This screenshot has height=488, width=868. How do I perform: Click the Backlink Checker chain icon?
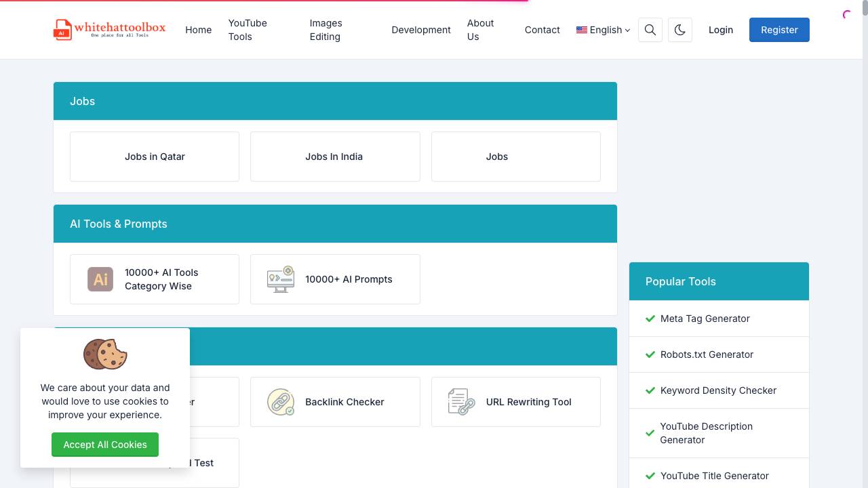pyautogui.click(x=281, y=402)
